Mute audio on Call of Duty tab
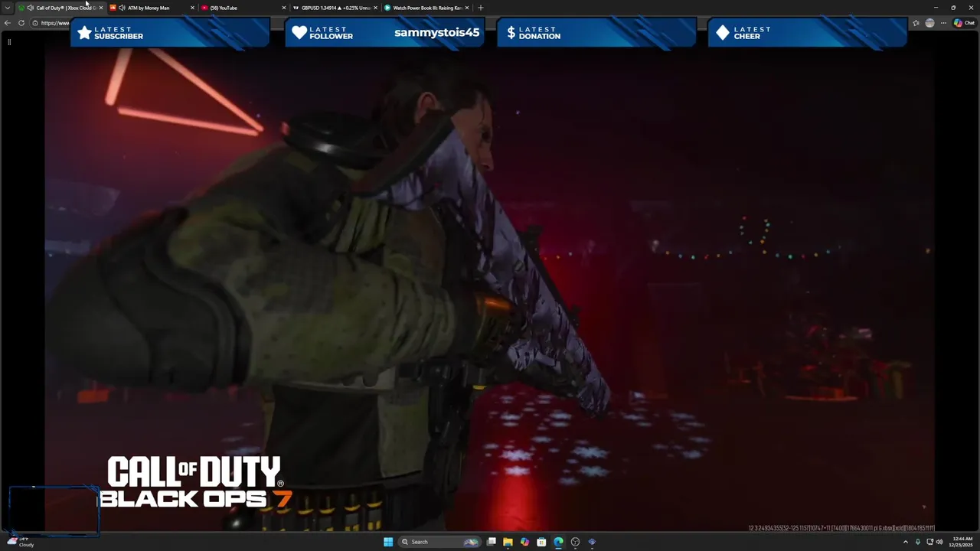This screenshot has width=980, height=551. (x=30, y=8)
